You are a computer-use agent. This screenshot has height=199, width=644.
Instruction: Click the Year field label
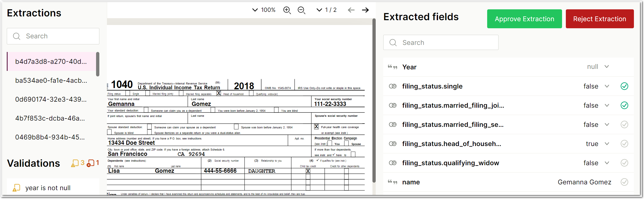tap(409, 67)
